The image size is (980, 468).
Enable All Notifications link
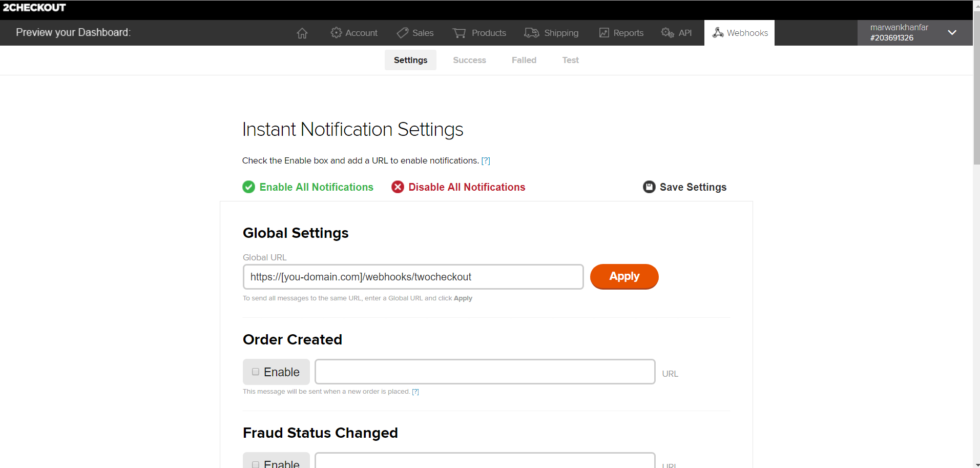pyautogui.click(x=316, y=187)
